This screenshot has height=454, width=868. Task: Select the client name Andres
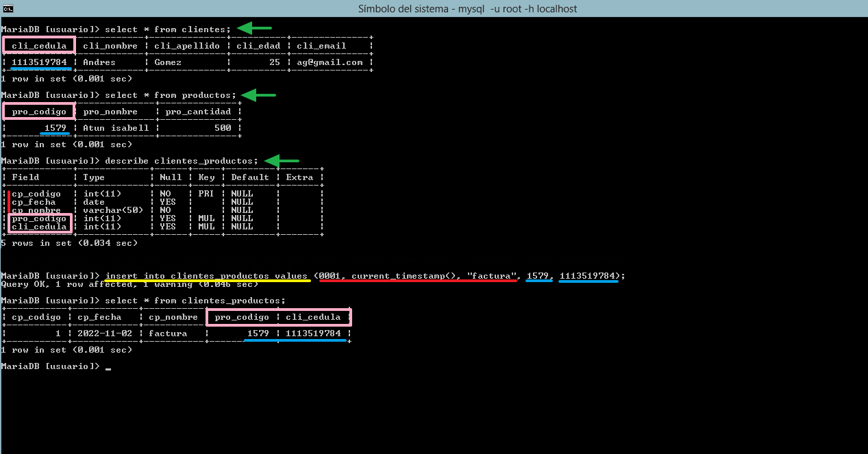pos(99,62)
